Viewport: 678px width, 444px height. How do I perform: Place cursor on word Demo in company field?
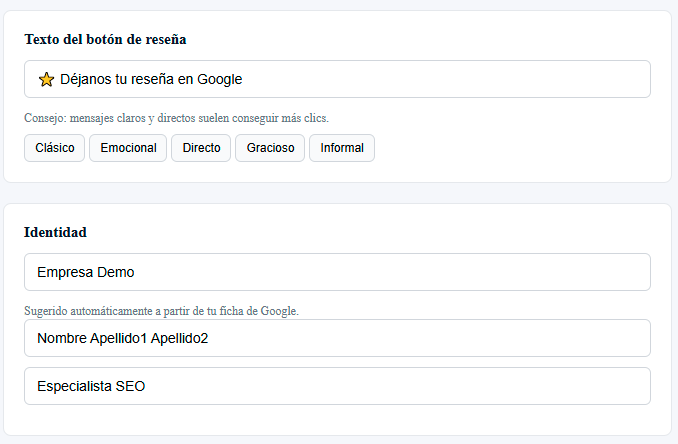(115, 272)
